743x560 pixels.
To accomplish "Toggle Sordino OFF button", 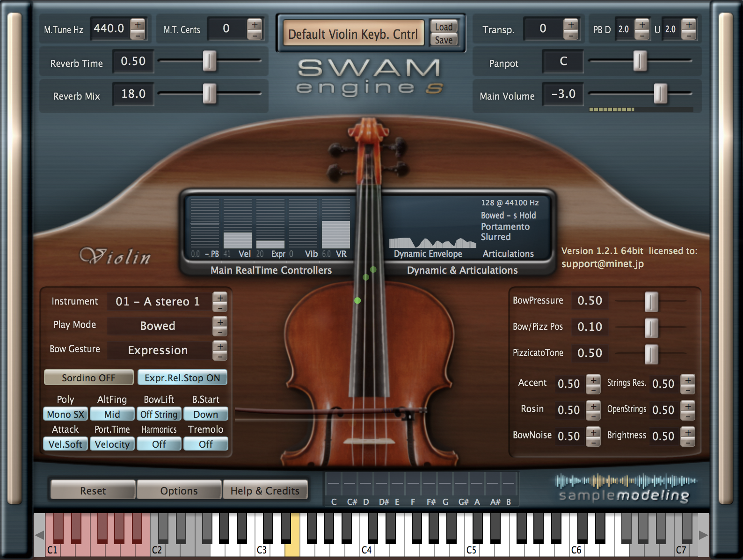I will point(88,378).
